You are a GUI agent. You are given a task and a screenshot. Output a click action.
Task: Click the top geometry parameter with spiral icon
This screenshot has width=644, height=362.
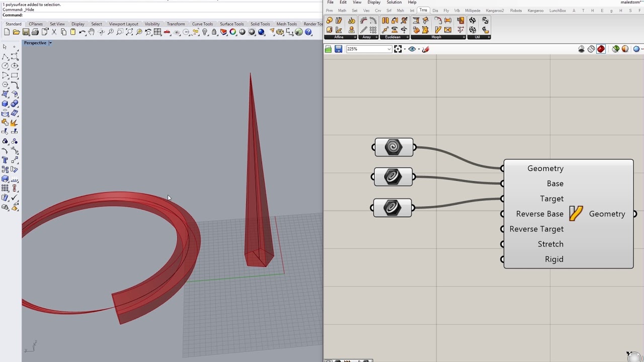(394, 147)
